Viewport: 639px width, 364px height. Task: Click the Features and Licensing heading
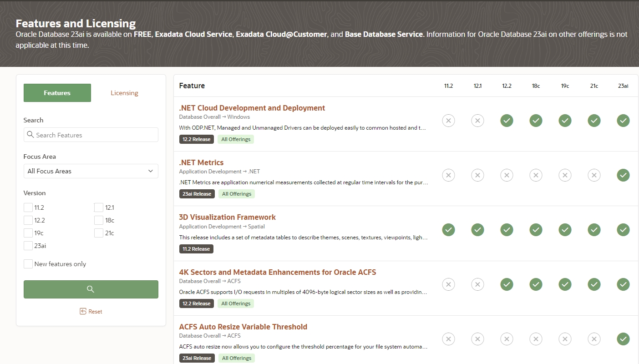coord(76,24)
